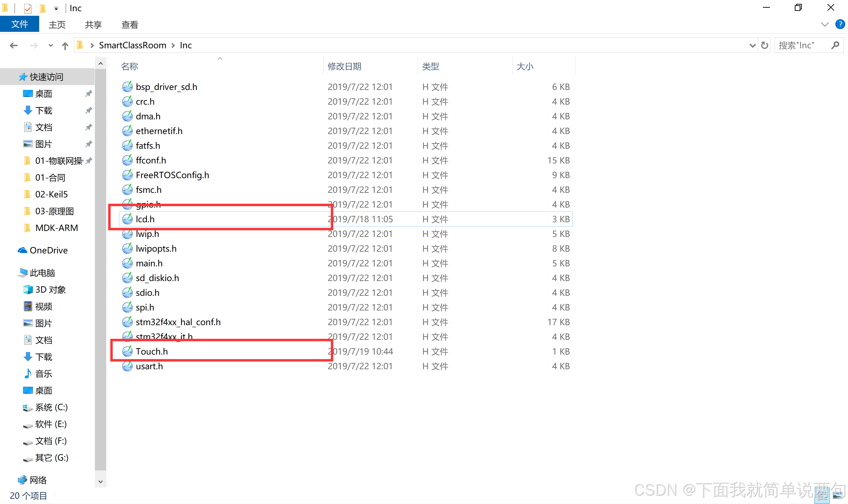Screen dimensions: 848x504
Task: Open recent locations dropdown arrow
Action: (51, 45)
